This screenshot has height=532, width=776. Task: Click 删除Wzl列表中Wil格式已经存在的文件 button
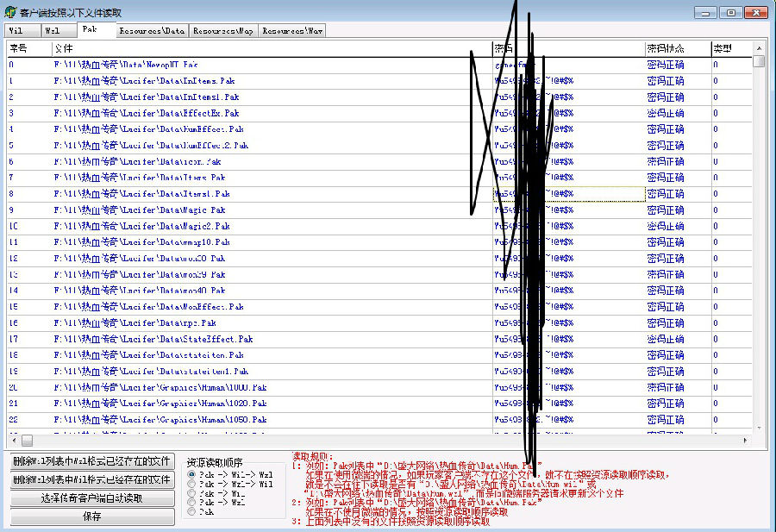(92, 479)
